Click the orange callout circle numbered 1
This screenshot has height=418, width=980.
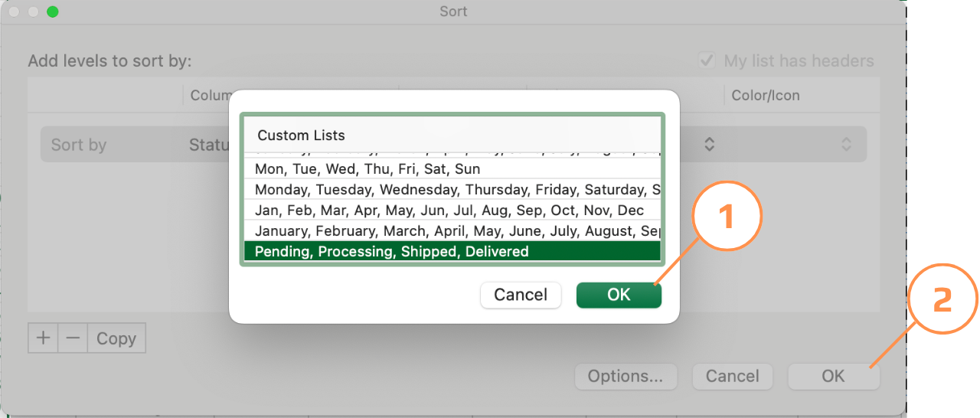727,217
